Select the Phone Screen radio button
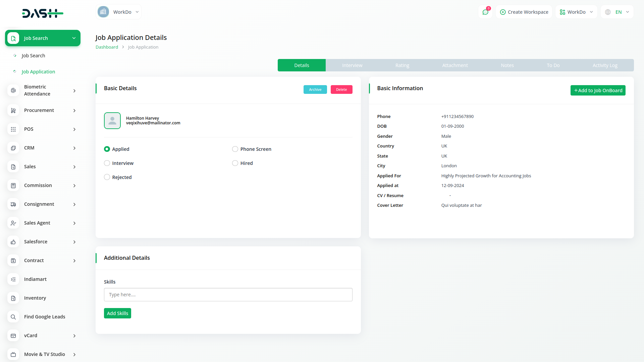Screen dimensions: 644x362 235,149
